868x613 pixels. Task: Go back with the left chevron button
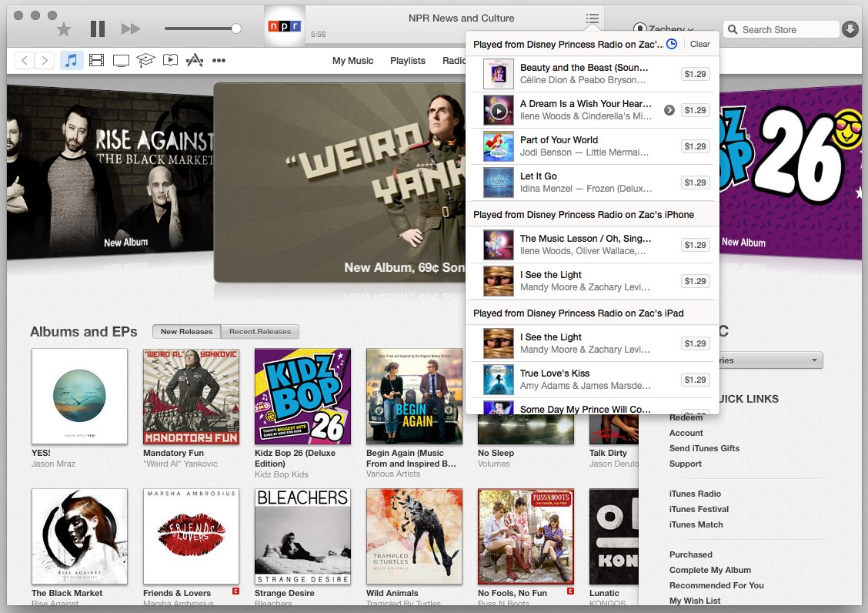click(25, 60)
